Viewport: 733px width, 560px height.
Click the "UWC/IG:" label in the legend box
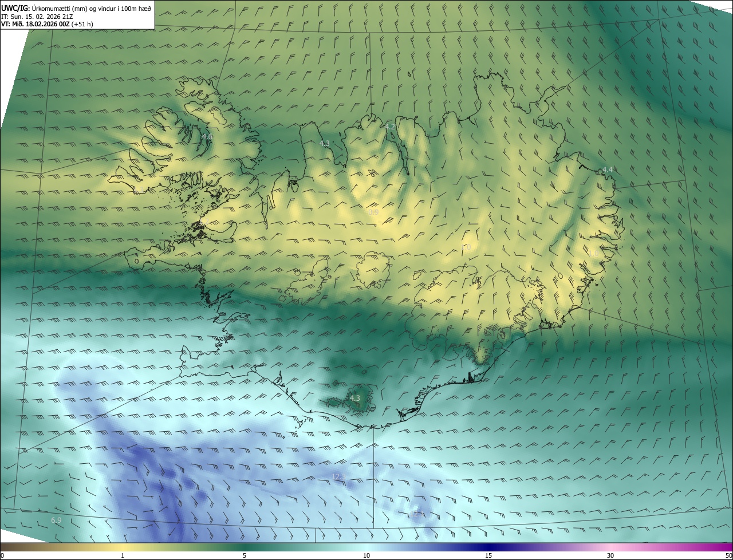(x=15, y=8)
